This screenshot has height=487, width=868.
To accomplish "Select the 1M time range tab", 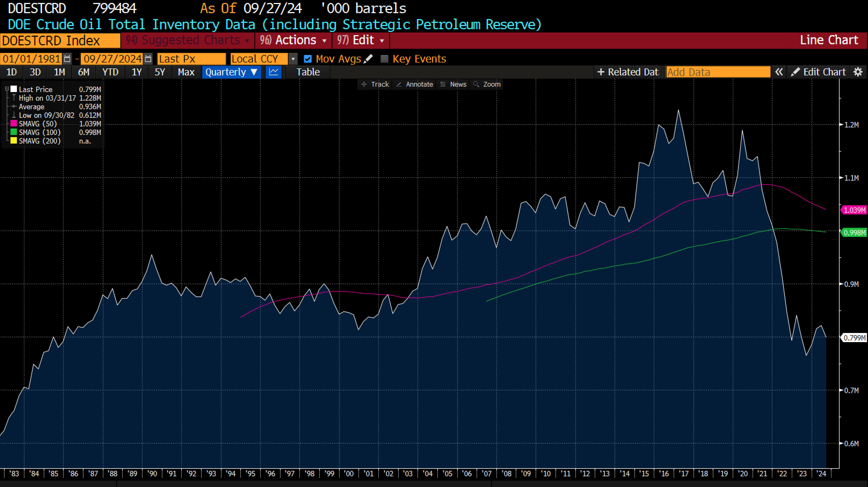I will (x=59, y=72).
